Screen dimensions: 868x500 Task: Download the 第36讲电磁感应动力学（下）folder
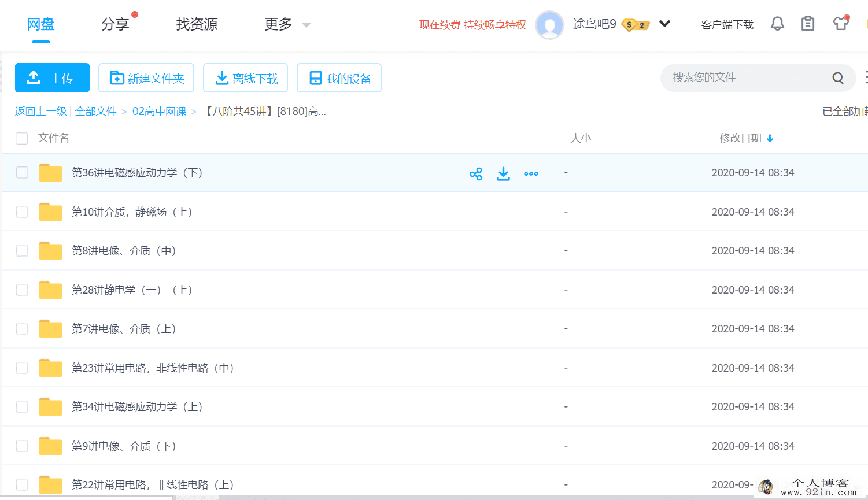coord(504,173)
